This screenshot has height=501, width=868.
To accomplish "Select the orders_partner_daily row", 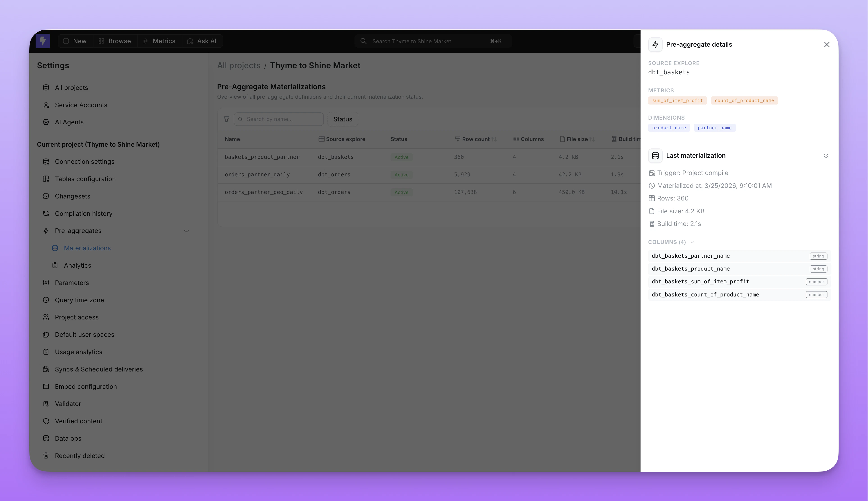I will [x=257, y=175].
